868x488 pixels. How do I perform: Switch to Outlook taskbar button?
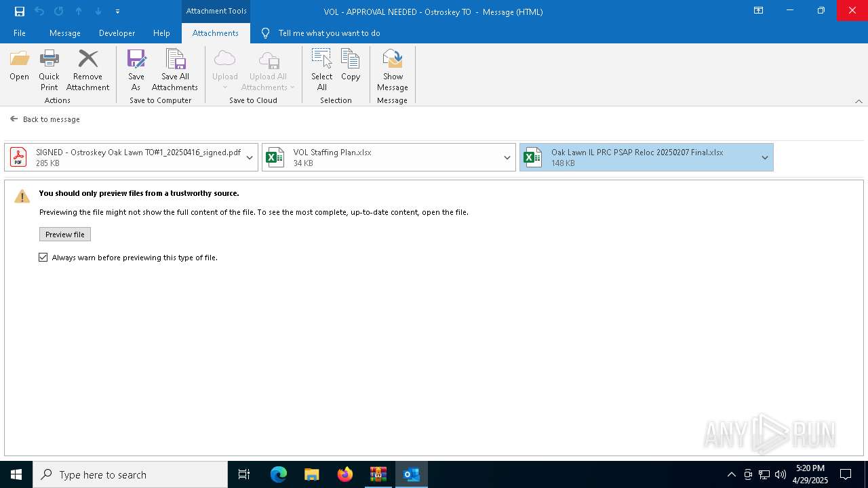click(x=411, y=474)
